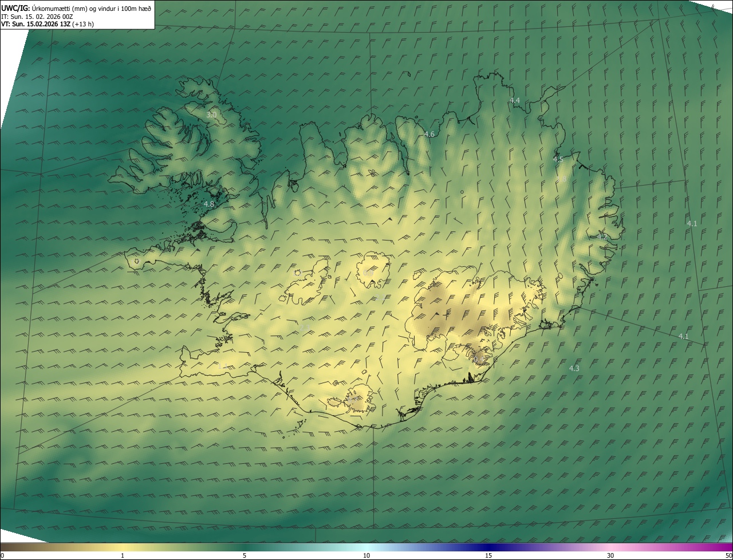
Task: Click the title text "UWC/IG: Úrkomumætti (mm) og vindur í 100m hæð"
Action: (x=76, y=8)
